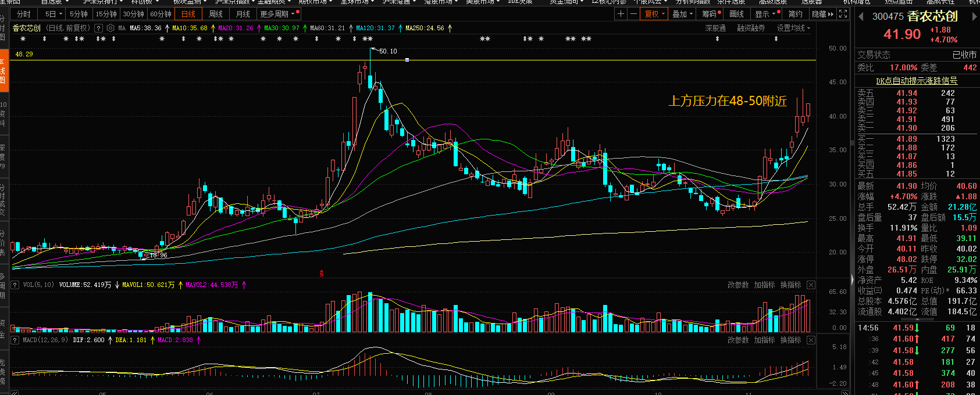
Task: Click the red S signal marker under the chart
Action: tap(321, 273)
